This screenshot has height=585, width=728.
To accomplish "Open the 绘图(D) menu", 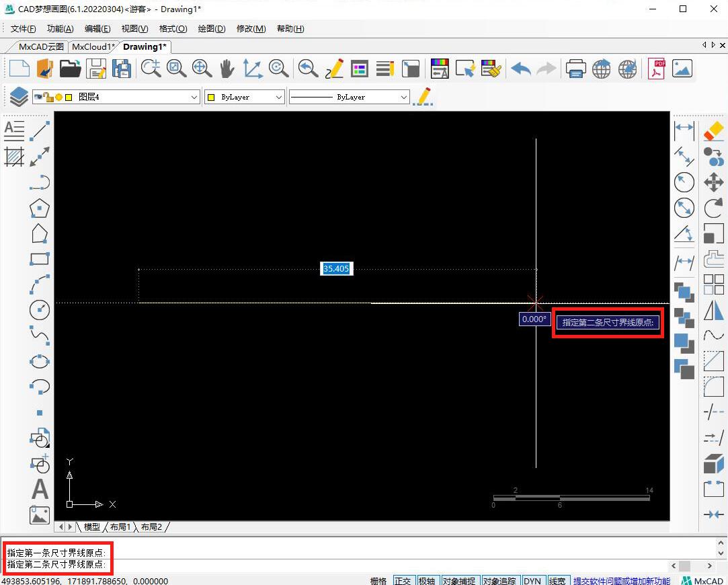I will [211, 29].
